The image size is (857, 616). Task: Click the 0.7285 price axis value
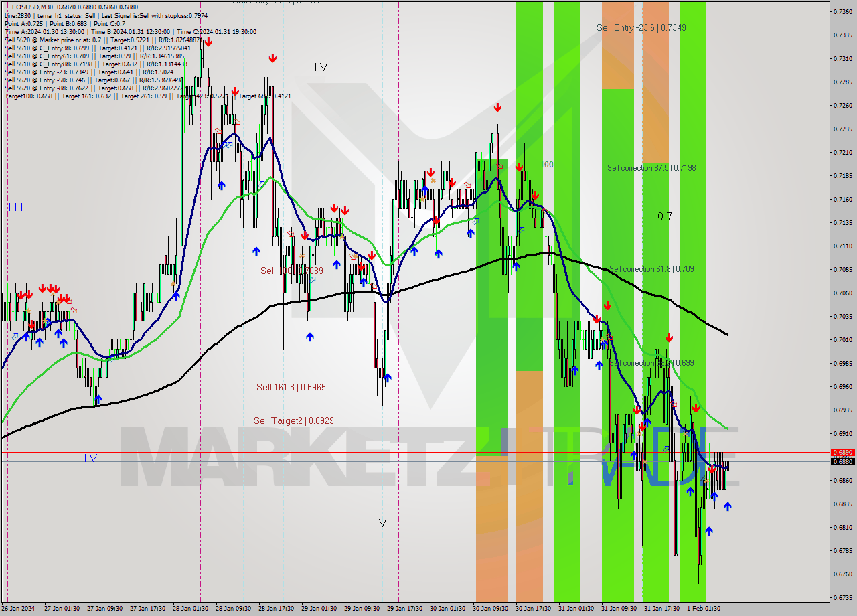click(842, 82)
